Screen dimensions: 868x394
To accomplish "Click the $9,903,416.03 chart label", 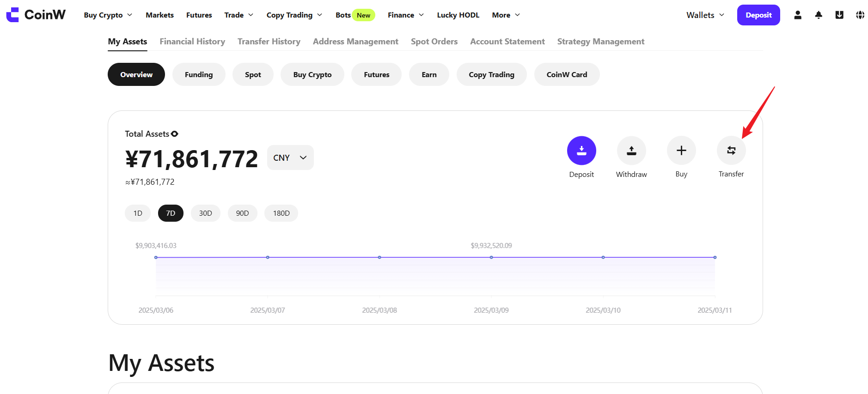I will coord(156,246).
